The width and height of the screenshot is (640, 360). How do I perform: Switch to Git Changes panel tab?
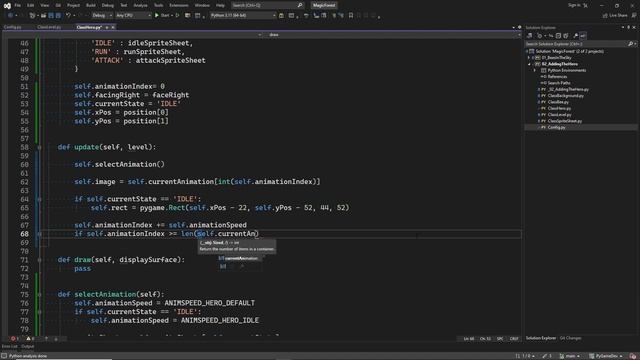570,338
